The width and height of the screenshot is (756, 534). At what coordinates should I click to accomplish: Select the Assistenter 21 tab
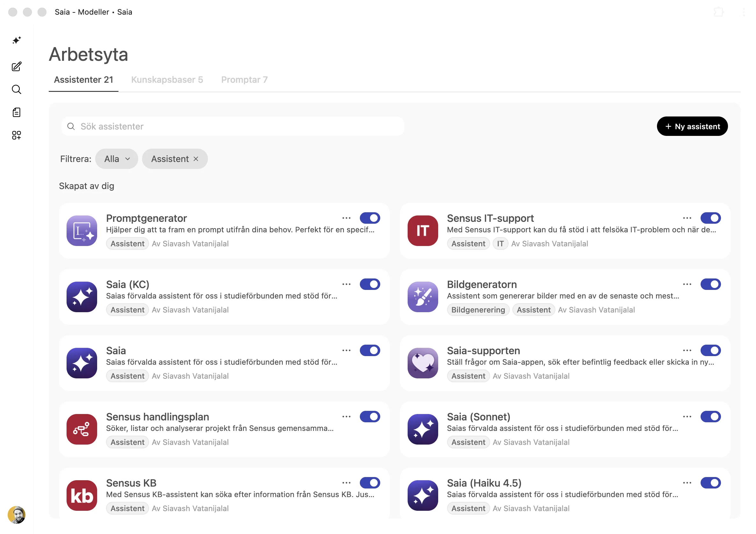[x=84, y=80]
